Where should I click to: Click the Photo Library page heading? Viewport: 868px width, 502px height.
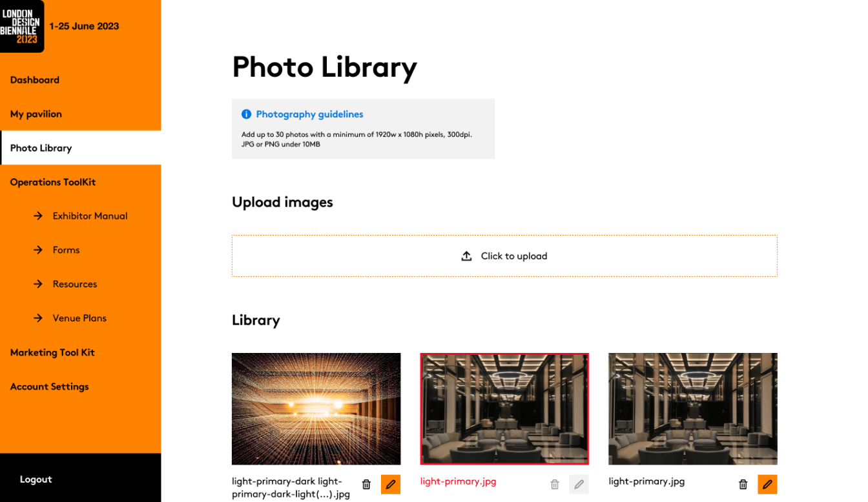coord(324,67)
